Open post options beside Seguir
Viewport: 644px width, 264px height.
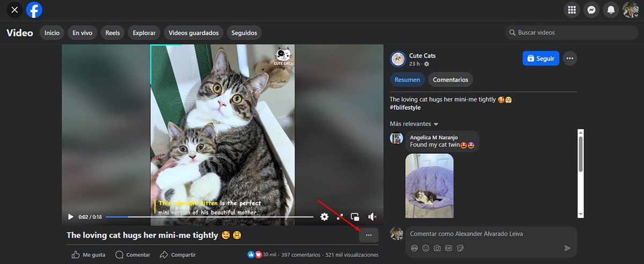(570, 58)
